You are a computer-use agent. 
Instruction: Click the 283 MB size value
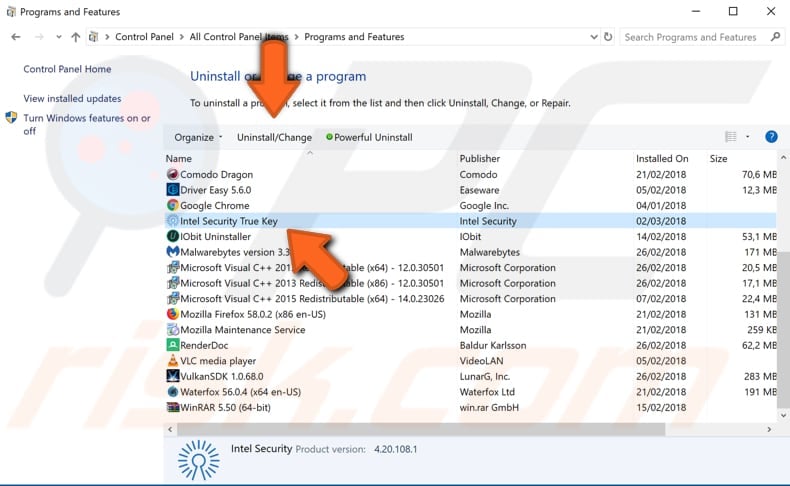(760, 376)
